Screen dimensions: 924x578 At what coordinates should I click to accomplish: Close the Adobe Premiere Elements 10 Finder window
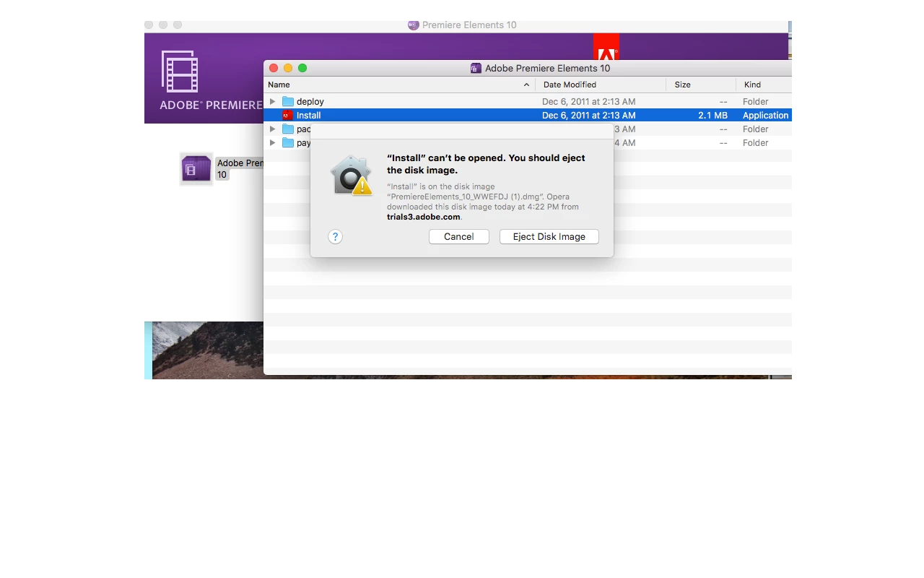click(274, 68)
